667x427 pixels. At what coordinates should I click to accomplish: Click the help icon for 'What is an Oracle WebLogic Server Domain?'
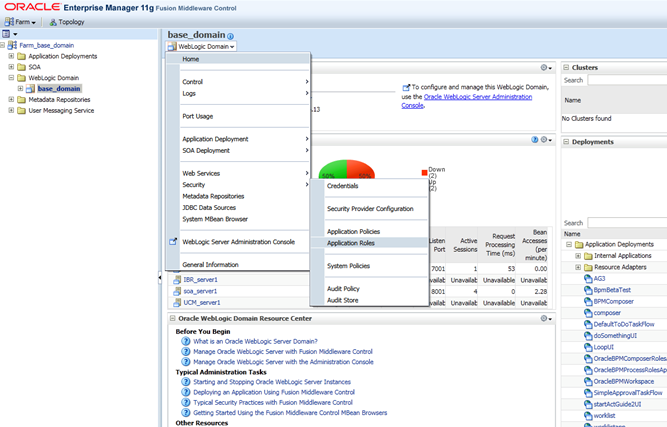click(x=186, y=341)
